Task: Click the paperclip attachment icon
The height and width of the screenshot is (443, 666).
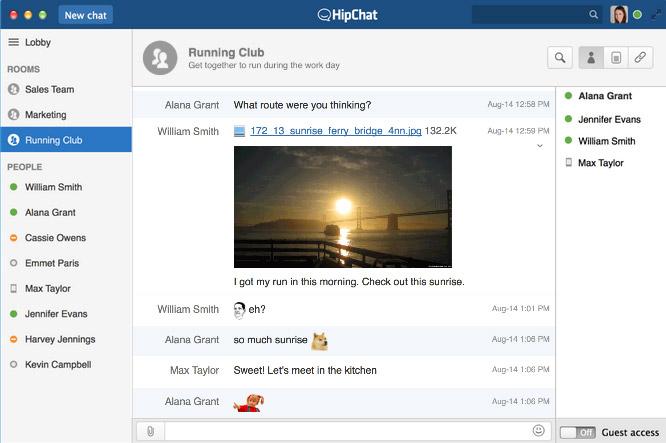Action: 149,431
